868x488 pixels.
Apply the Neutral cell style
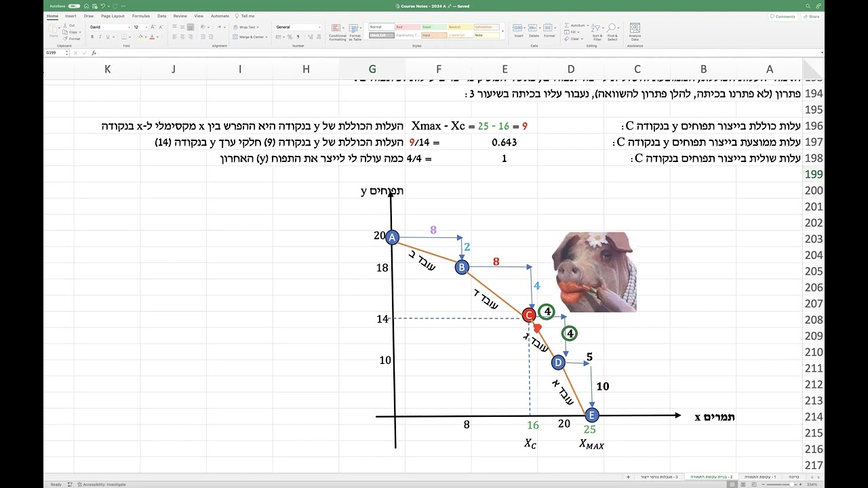tap(460, 27)
